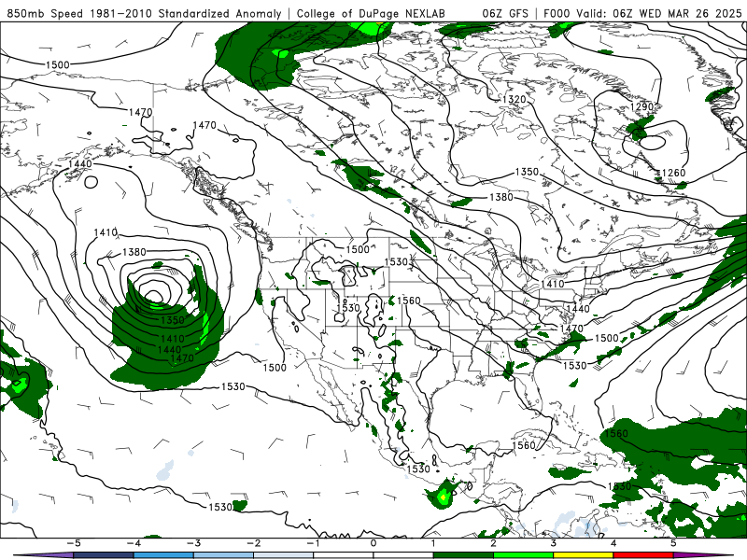
Task: Click the 1380 label over central Canada
Action: 501,197
